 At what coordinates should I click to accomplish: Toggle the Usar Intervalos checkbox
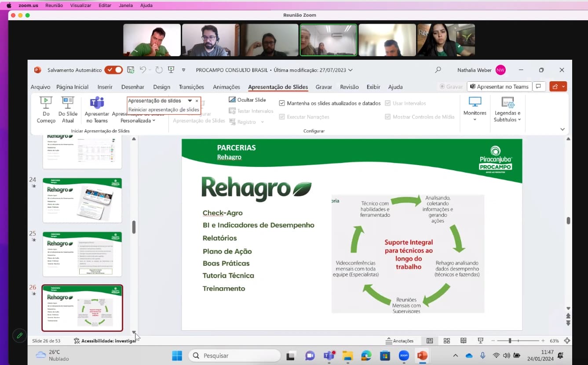[x=388, y=103]
